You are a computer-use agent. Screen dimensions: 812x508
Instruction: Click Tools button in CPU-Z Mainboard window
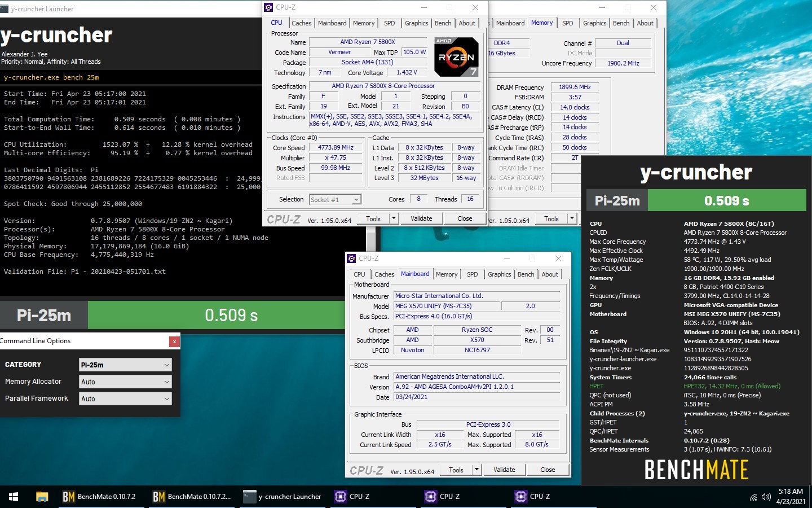tap(456, 470)
